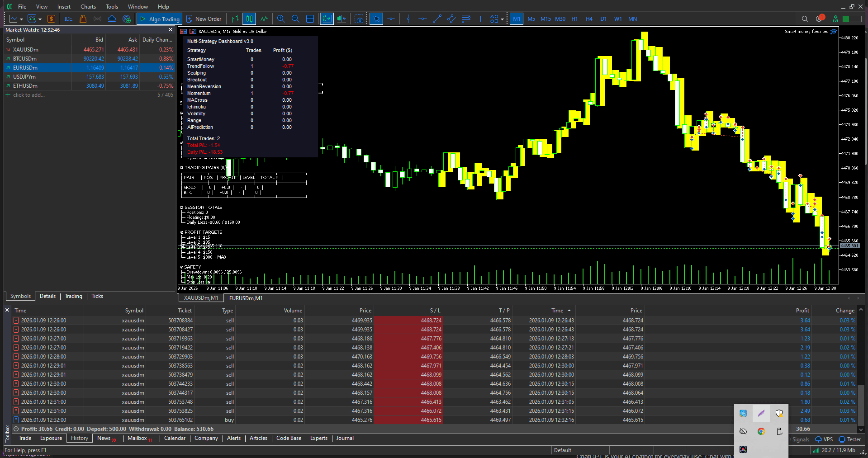Take a chart screenshot with the camera icon

tap(359, 19)
